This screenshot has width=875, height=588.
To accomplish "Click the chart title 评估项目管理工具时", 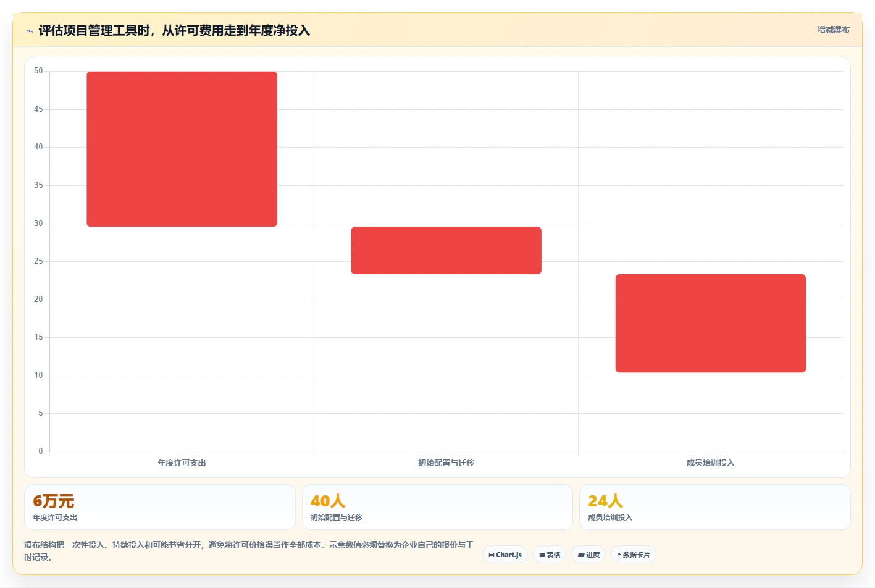I will pyautogui.click(x=174, y=30).
